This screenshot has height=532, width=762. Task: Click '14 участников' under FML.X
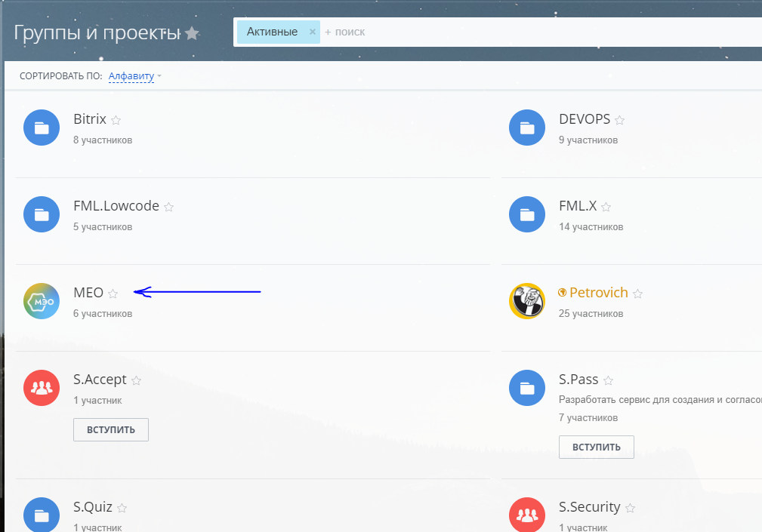click(x=591, y=227)
